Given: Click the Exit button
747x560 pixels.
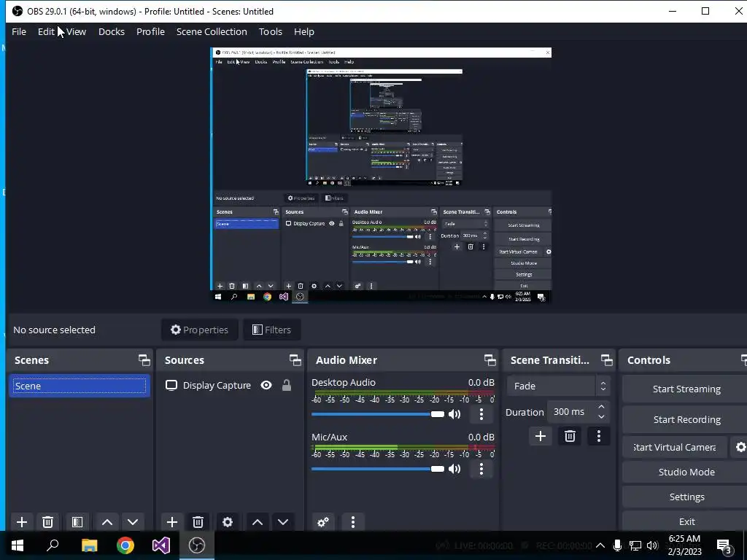Looking at the screenshot, I should click(686, 521).
